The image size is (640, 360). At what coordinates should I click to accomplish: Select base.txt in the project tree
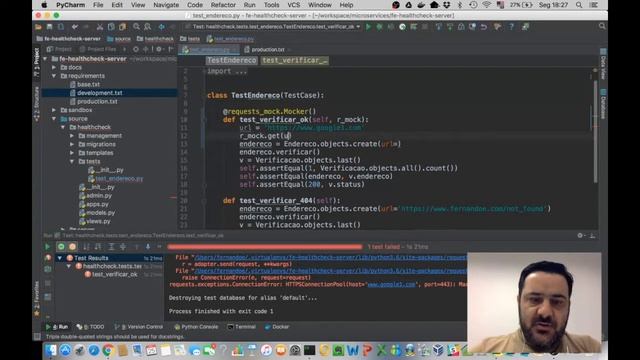coord(88,84)
